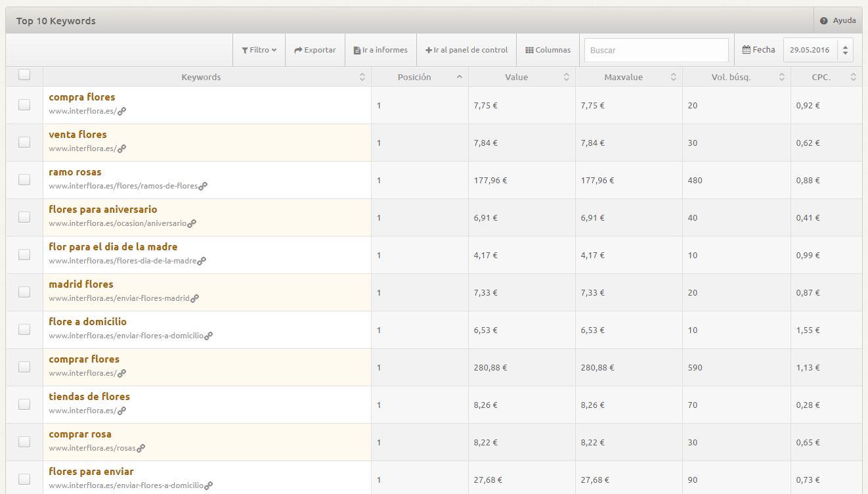Open the comprar rosa keyword link
The width and height of the screenshot is (868, 494).
coord(80,434)
